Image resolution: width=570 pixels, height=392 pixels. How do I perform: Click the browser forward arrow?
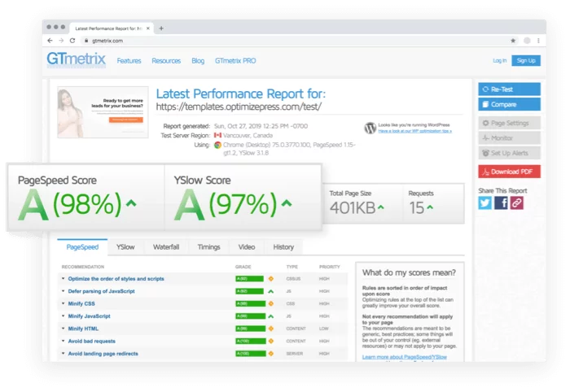click(x=61, y=41)
